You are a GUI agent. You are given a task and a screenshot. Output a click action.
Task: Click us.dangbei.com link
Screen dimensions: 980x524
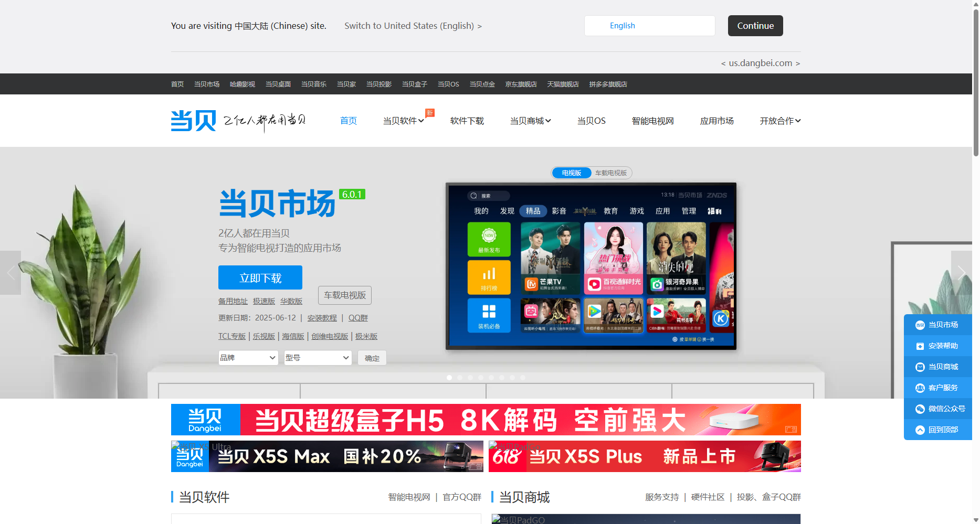[760, 63]
